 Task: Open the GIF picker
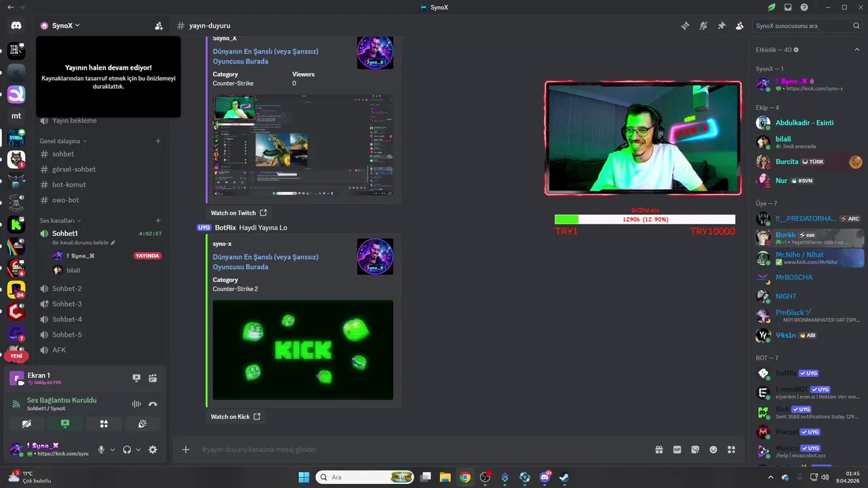(x=677, y=449)
